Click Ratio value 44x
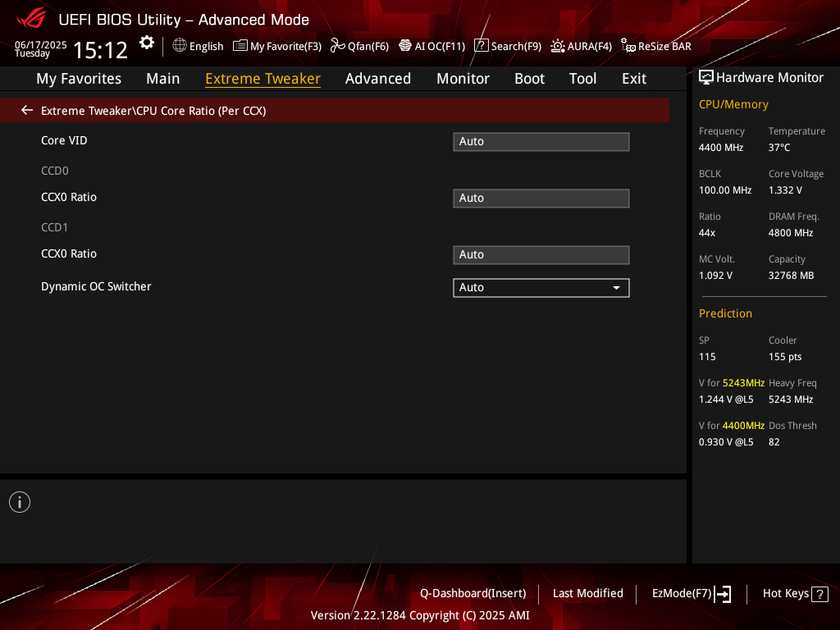This screenshot has height=630, width=840. (706, 233)
